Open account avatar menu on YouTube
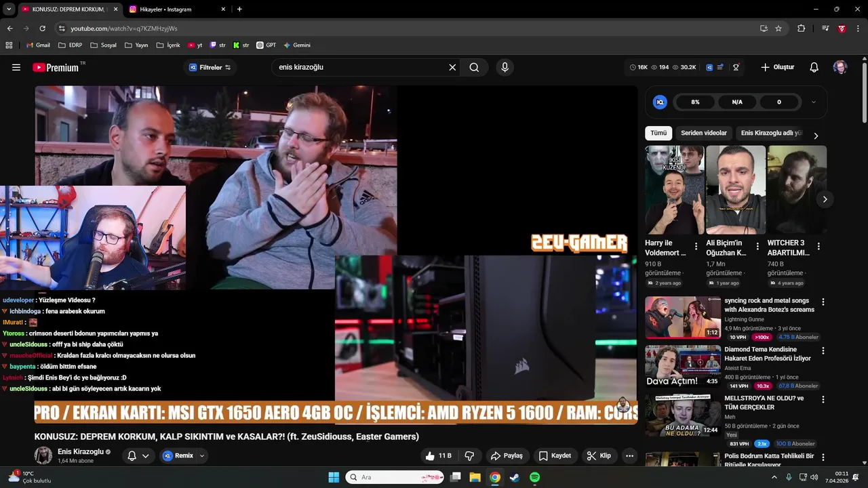 [840, 67]
